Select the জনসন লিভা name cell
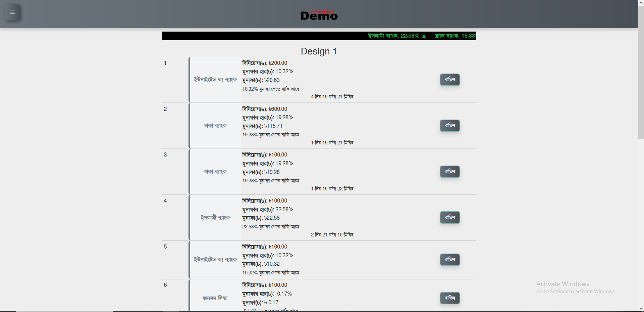The width and height of the screenshot is (644, 312). tap(215, 298)
